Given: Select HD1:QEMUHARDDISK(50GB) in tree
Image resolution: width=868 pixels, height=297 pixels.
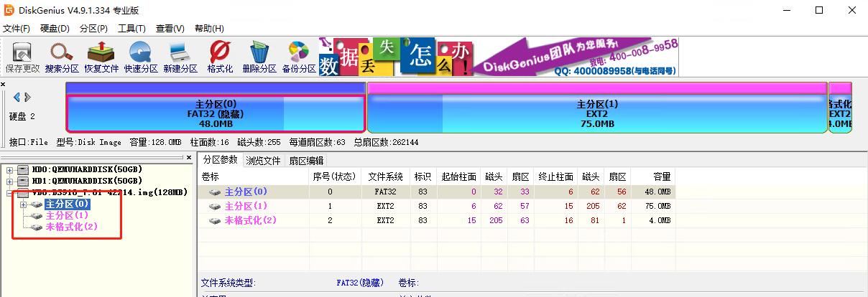Looking at the screenshot, I should point(87,181).
